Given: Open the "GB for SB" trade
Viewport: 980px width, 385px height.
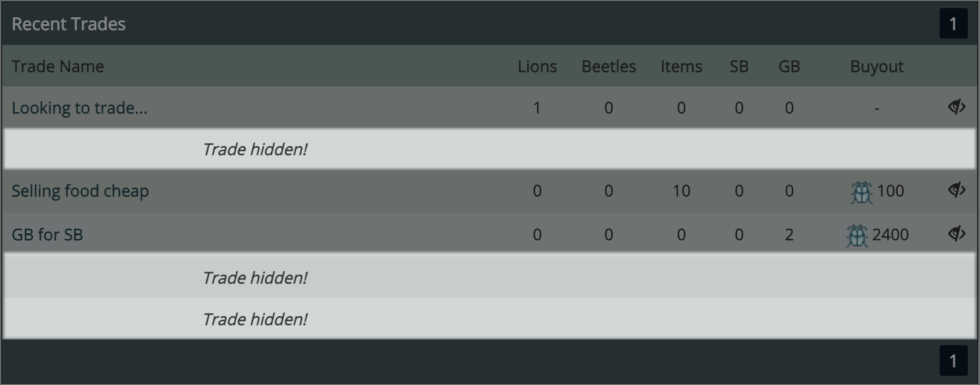Looking at the screenshot, I should click(47, 235).
